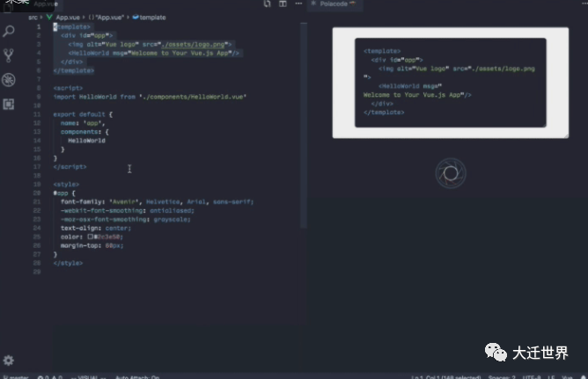Click the src breadcrumb segment

click(x=33, y=18)
